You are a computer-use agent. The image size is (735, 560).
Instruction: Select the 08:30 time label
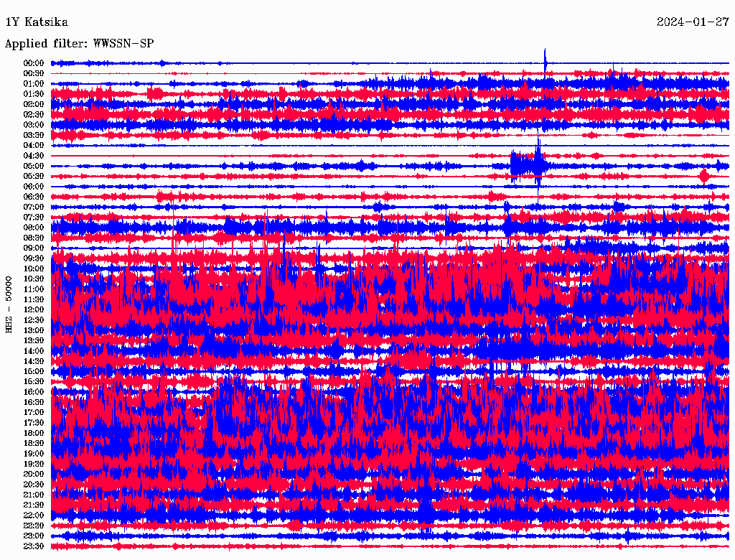(x=34, y=238)
